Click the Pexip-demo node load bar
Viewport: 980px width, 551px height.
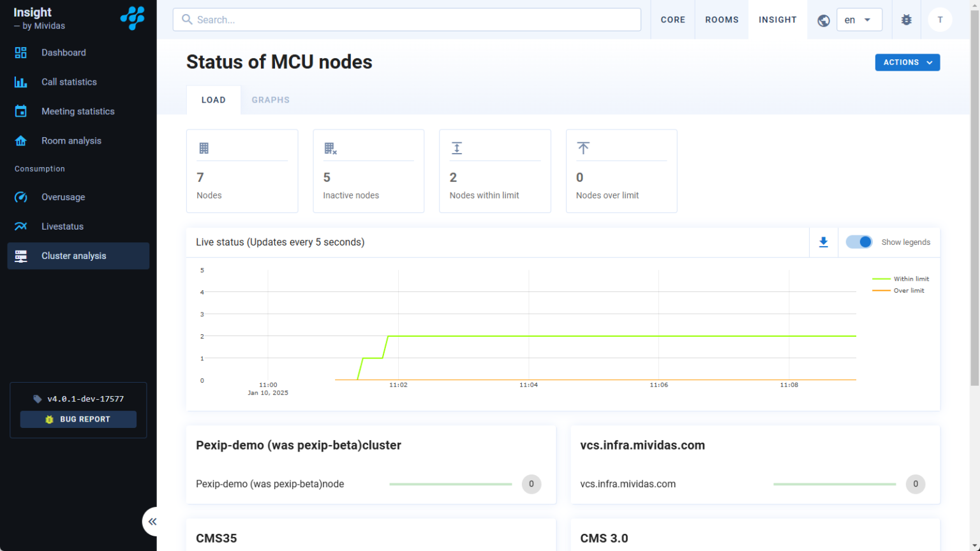450,484
